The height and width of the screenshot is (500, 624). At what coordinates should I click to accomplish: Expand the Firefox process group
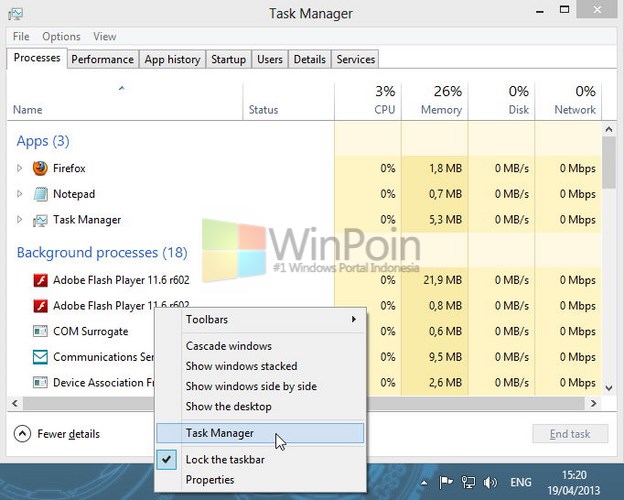tap(19, 168)
